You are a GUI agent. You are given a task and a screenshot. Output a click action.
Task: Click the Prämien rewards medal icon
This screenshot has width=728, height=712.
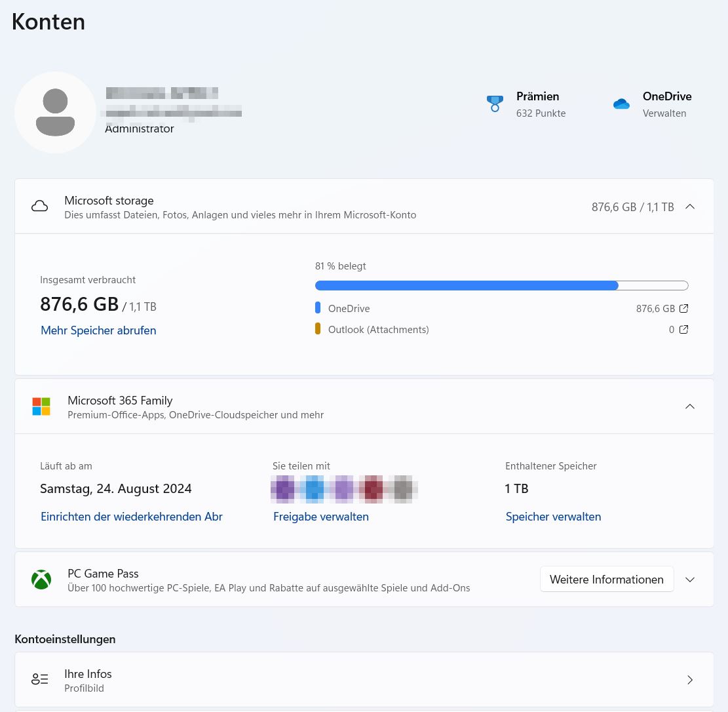point(495,104)
